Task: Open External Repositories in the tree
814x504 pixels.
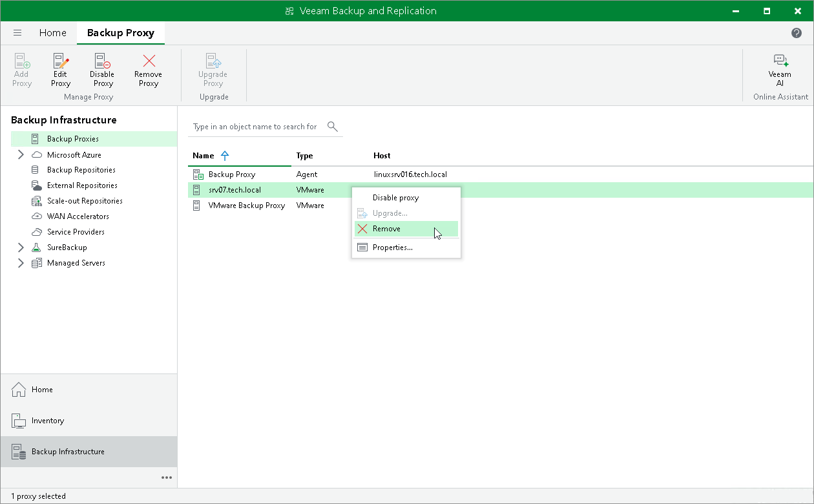Action: click(x=82, y=185)
